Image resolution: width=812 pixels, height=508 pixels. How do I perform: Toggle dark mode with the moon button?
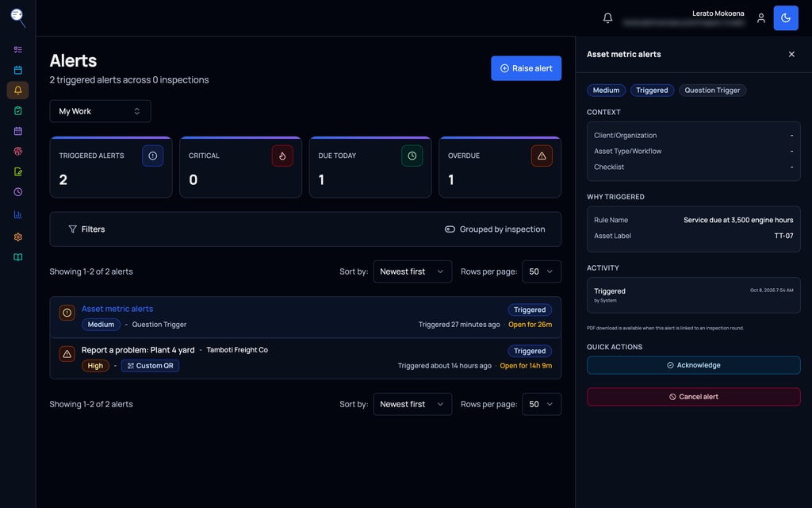[786, 18]
